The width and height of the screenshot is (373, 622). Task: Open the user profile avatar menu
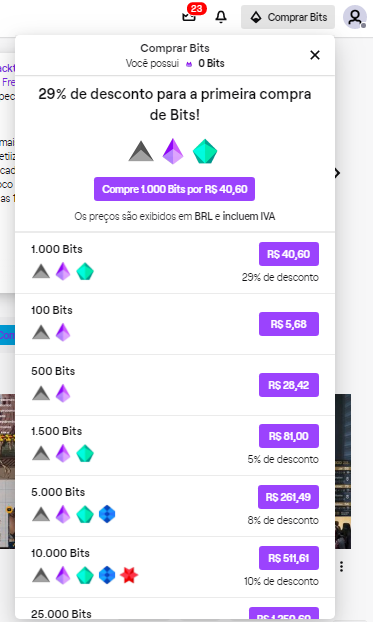pyautogui.click(x=355, y=17)
